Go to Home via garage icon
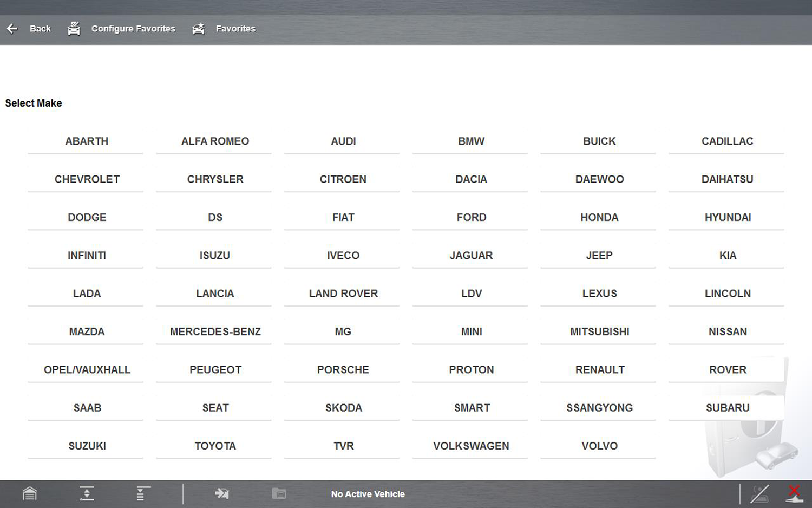Image resolution: width=812 pixels, height=508 pixels. click(x=30, y=493)
